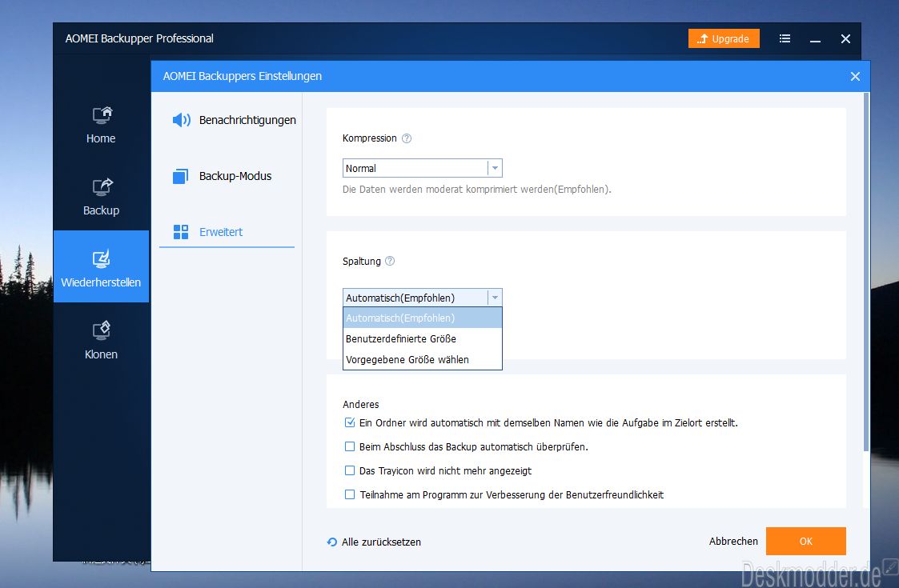Select the Erweitert tab
The width and height of the screenshot is (899, 588).
click(227, 232)
